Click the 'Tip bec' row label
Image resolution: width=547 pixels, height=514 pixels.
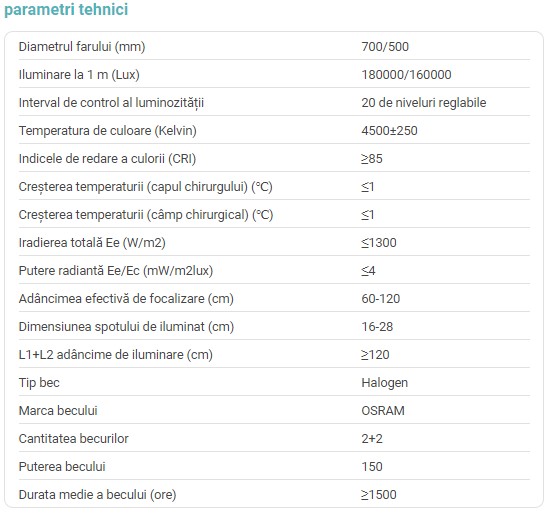coord(39,383)
